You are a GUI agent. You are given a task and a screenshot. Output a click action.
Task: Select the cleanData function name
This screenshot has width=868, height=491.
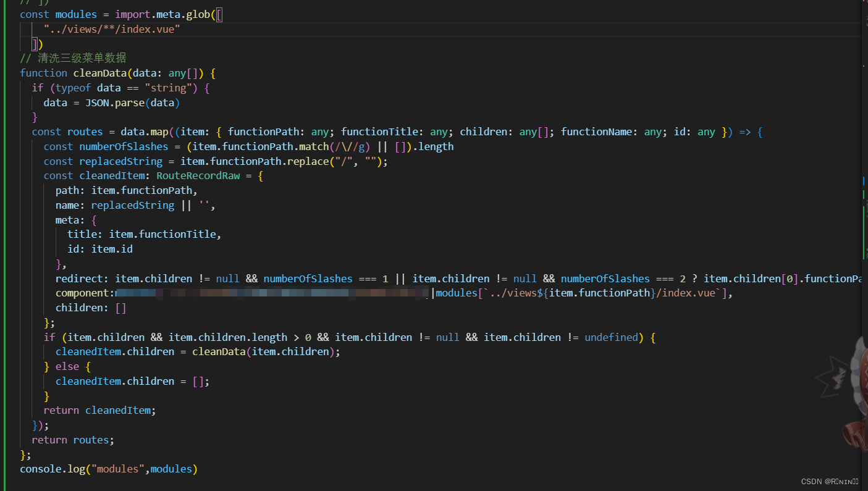[x=100, y=73]
